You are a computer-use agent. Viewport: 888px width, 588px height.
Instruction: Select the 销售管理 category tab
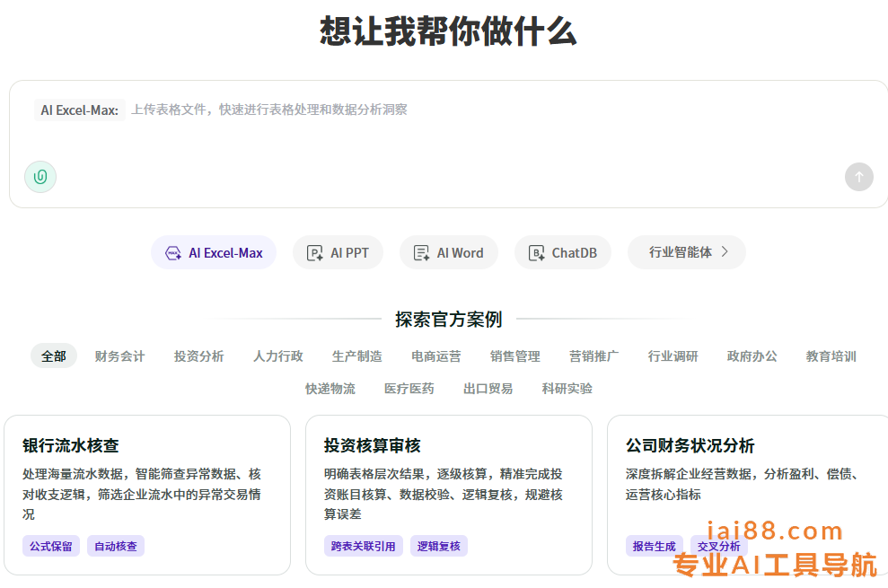point(514,355)
